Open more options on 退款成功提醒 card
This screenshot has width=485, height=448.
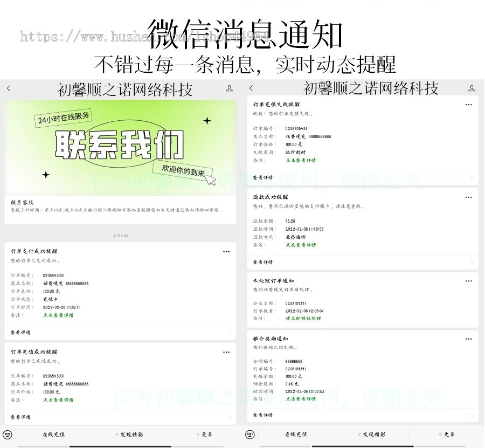[469, 197]
